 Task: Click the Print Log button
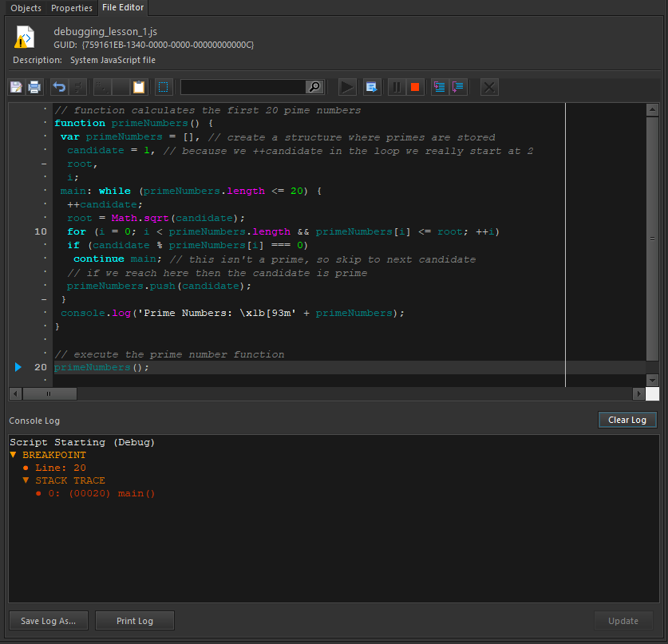[x=135, y=621]
